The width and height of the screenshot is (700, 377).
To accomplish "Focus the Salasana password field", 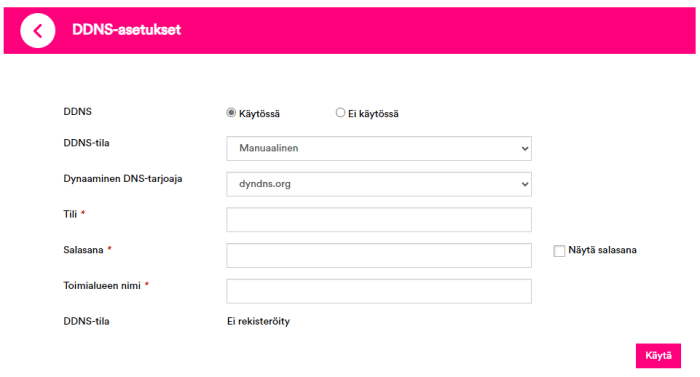I will pos(379,256).
